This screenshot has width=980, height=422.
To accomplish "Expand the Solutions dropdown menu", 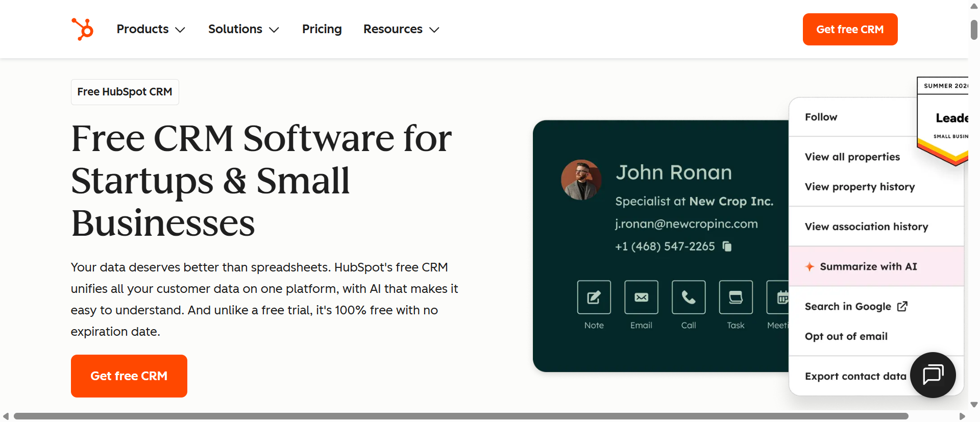I will pos(243,29).
